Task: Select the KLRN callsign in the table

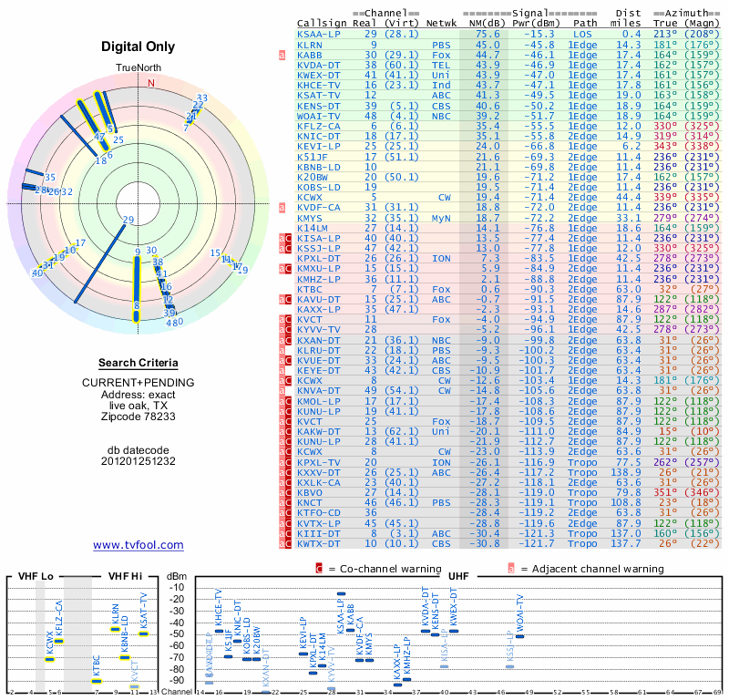Action: (310, 45)
